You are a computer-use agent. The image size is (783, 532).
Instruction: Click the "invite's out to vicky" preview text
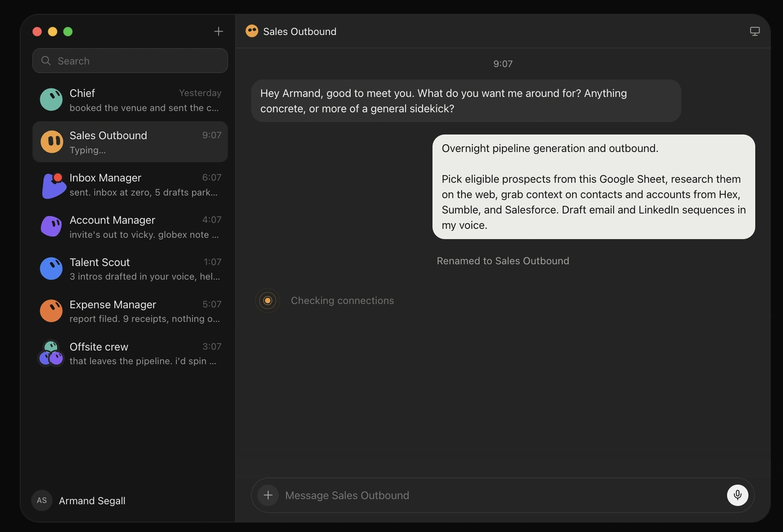pos(144,234)
